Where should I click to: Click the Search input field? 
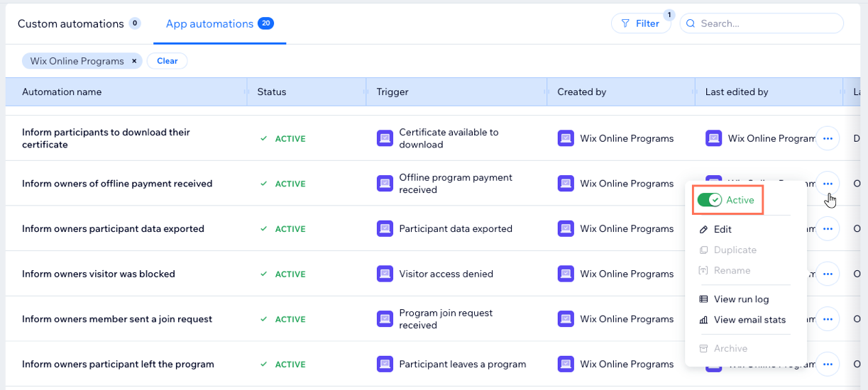[762, 23]
